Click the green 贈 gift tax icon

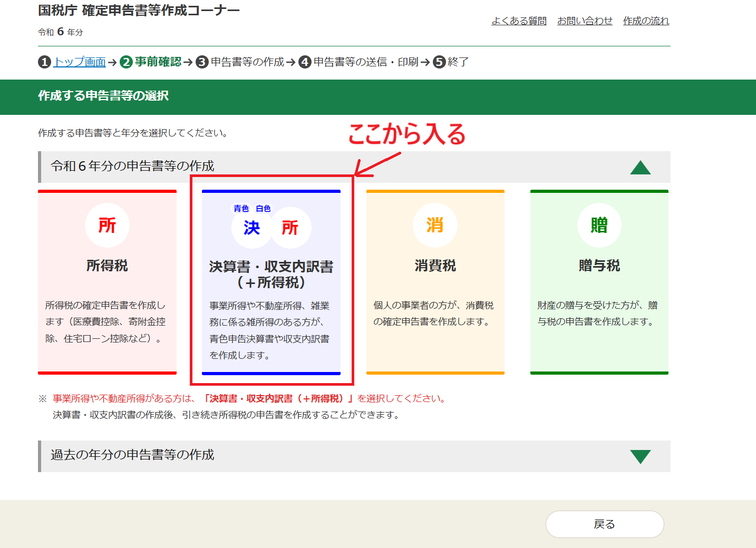pyautogui.click(x=599, y=226)
